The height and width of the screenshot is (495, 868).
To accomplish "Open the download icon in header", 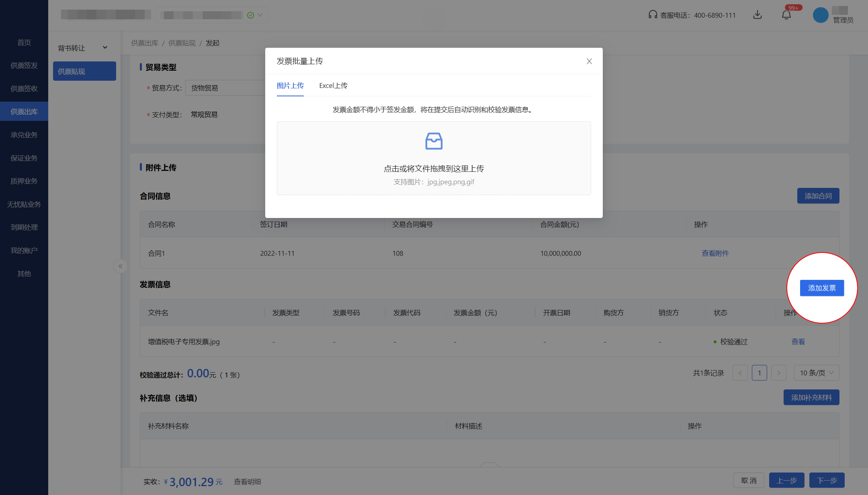I will (x=757, y=15).
